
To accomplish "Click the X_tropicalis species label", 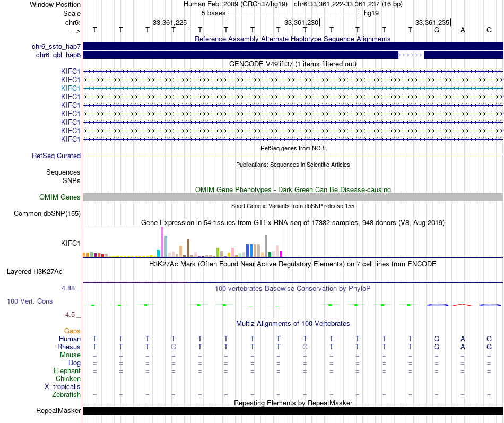I will (x=63, y=387).
